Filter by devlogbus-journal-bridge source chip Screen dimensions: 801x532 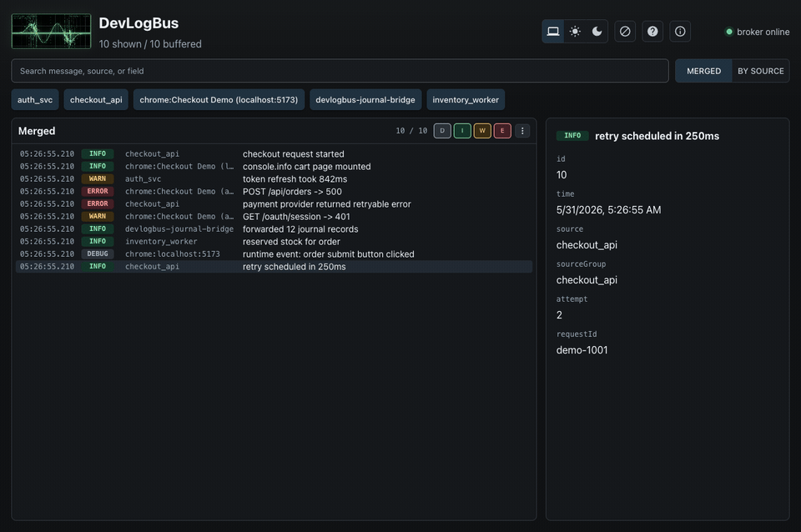365,100
